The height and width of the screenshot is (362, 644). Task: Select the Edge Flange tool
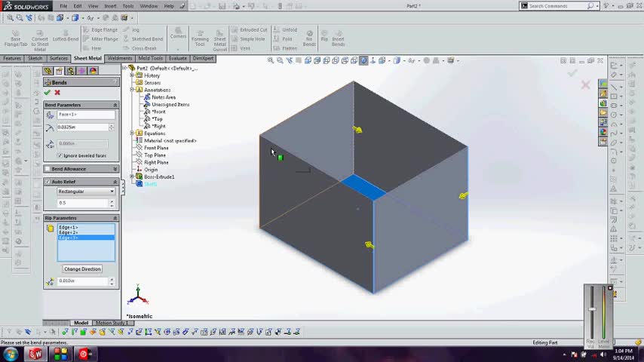click(100, 29)
